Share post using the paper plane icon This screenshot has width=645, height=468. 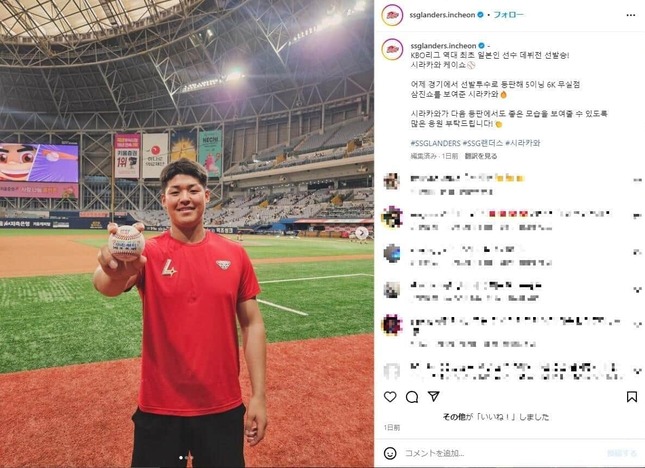tap(434, 396)
